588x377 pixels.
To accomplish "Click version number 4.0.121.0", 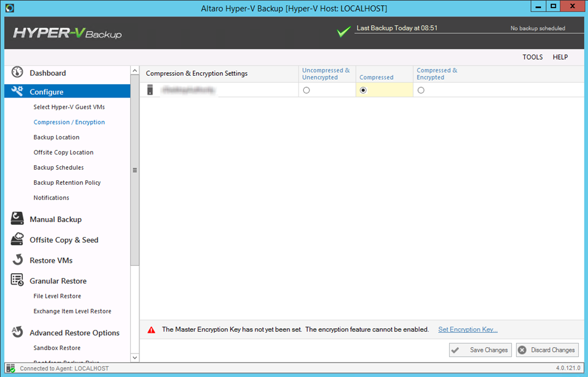I will [568, 368].
